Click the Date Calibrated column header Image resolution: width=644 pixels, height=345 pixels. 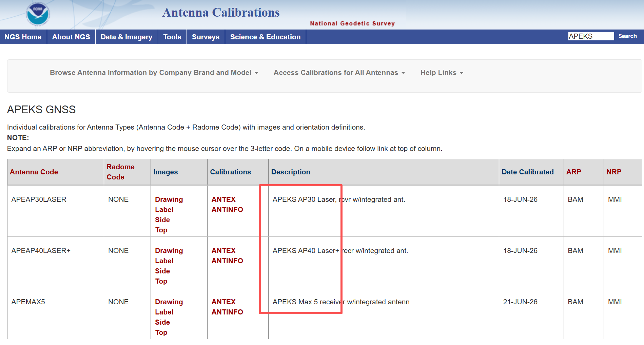[x=528, y=172]
